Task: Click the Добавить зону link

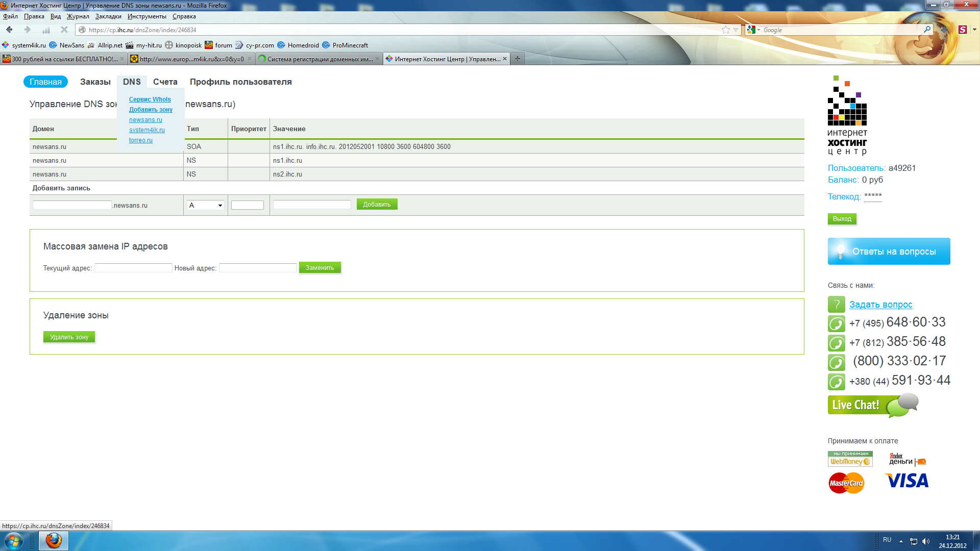Action: 151,110
